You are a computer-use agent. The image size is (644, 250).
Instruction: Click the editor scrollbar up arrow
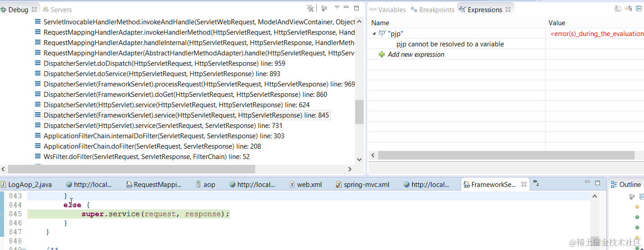(594, 196)
